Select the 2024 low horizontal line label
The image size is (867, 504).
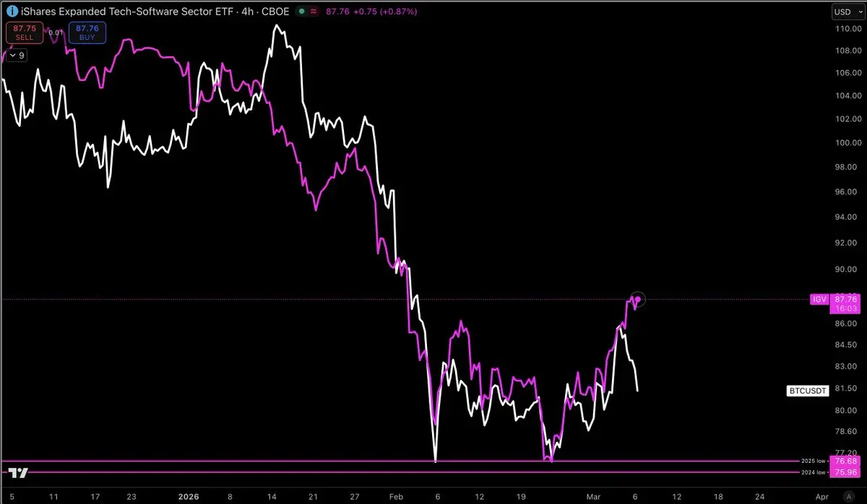(813, 472)
